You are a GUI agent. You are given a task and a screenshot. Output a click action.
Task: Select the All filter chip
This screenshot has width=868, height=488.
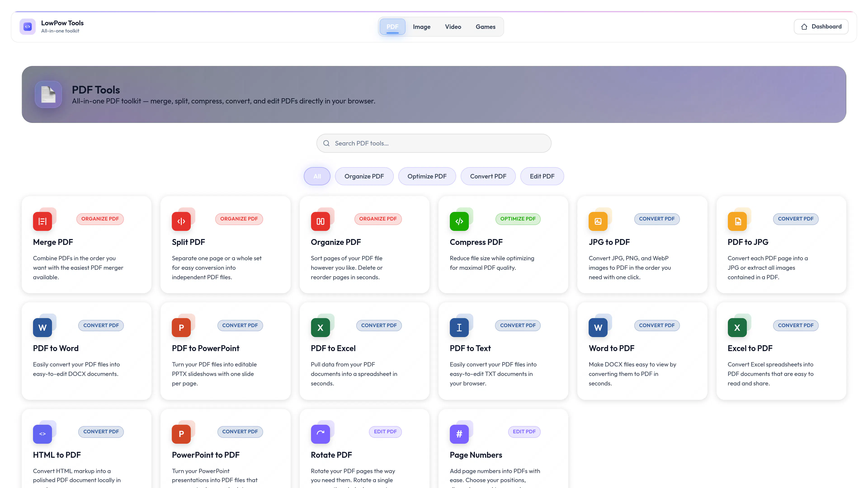(317, 176)
